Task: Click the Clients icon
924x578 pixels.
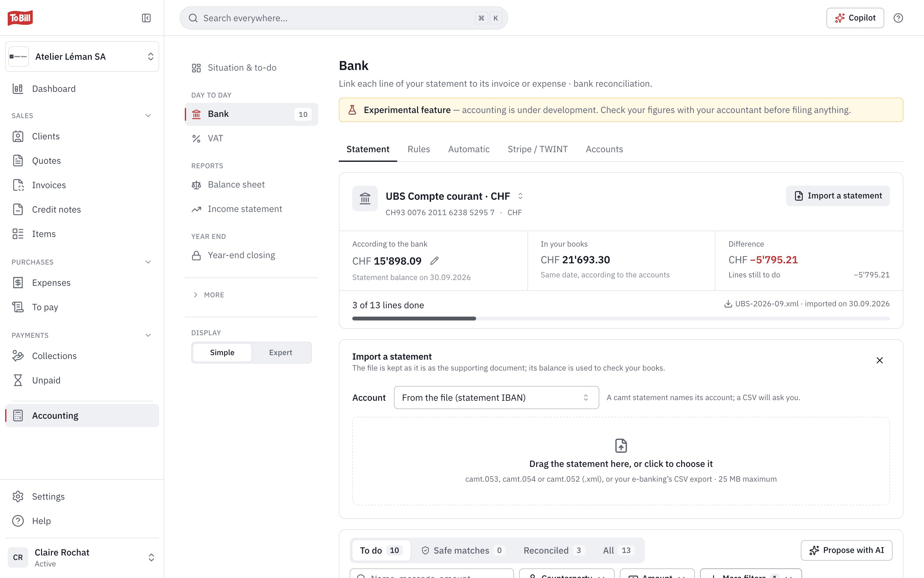Action: pyautogui.click(x=18, y=136)
